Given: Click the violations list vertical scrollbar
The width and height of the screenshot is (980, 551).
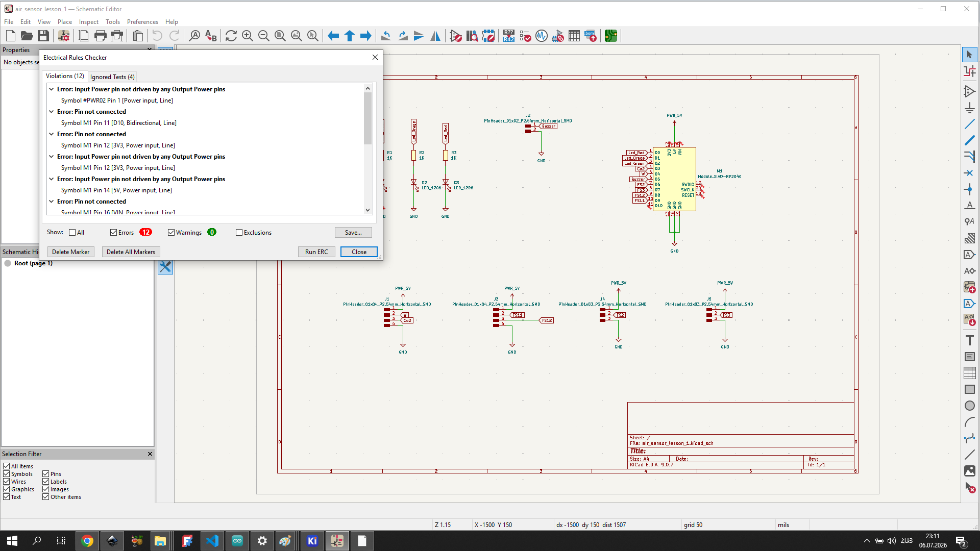Looking at the screenshot, I should (367, 149).
